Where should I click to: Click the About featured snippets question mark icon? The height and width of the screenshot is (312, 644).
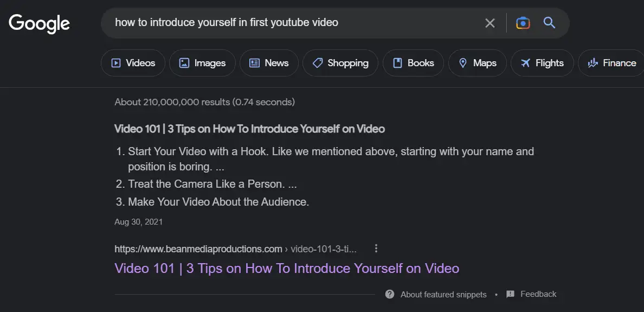point(390,294)
